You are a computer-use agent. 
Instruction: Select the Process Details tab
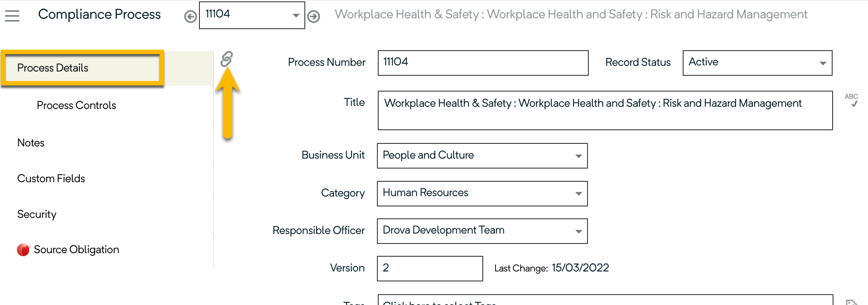(x=53, y=68)
